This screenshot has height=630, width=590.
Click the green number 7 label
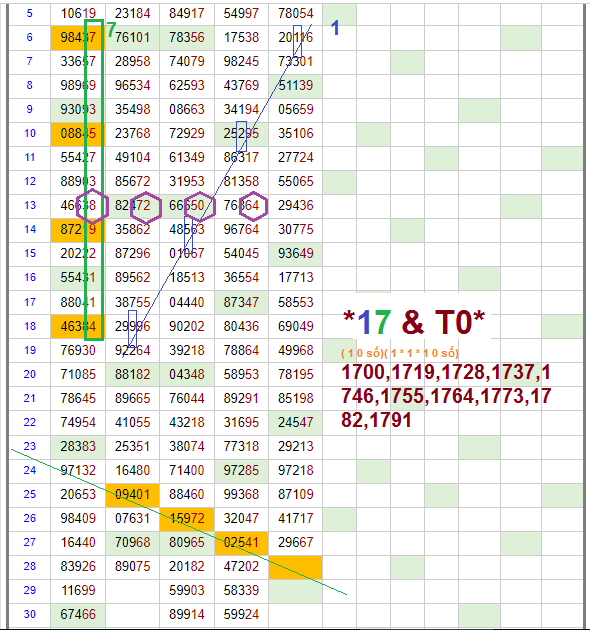tap(111, 29)
